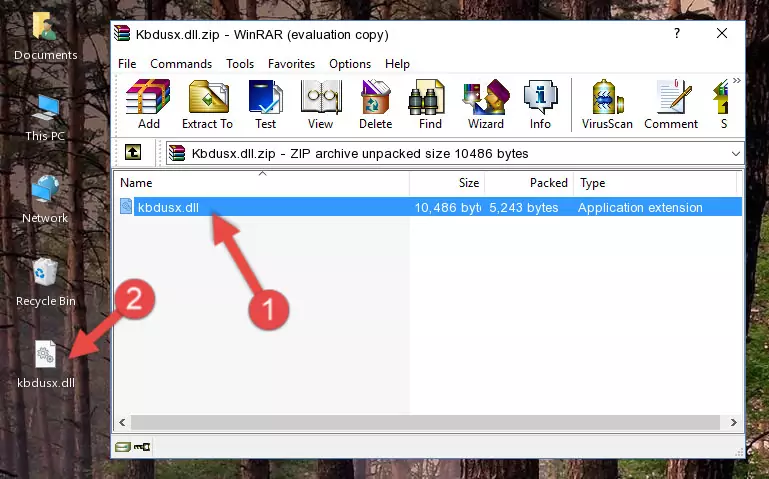Sort by the Name column header
769x479 pixels.
point(262,183)
